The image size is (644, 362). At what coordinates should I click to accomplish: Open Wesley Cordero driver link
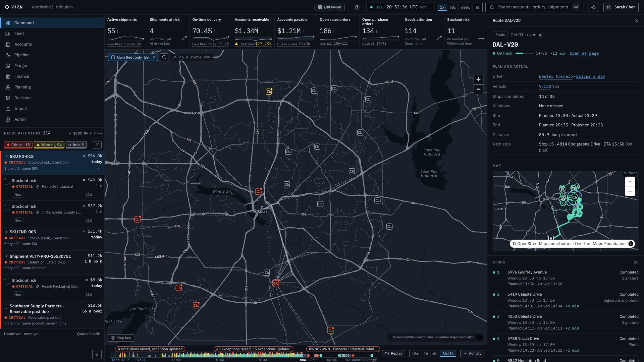point(556,77)
